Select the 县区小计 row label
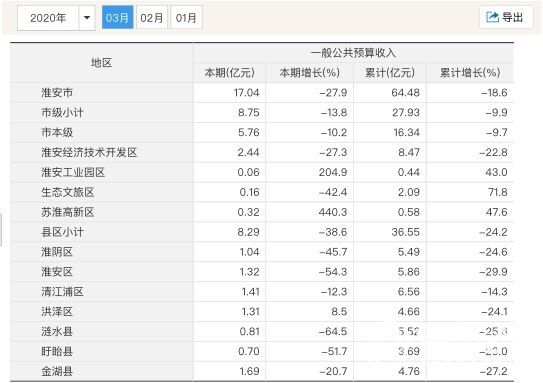This screenshot has width=543, height=383. point(62,232)
